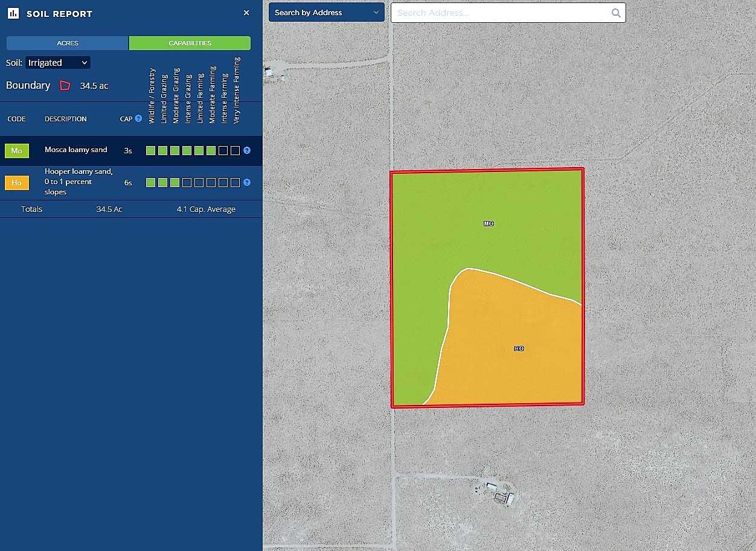Click the Hooper loamy sand description

[78, 182]
